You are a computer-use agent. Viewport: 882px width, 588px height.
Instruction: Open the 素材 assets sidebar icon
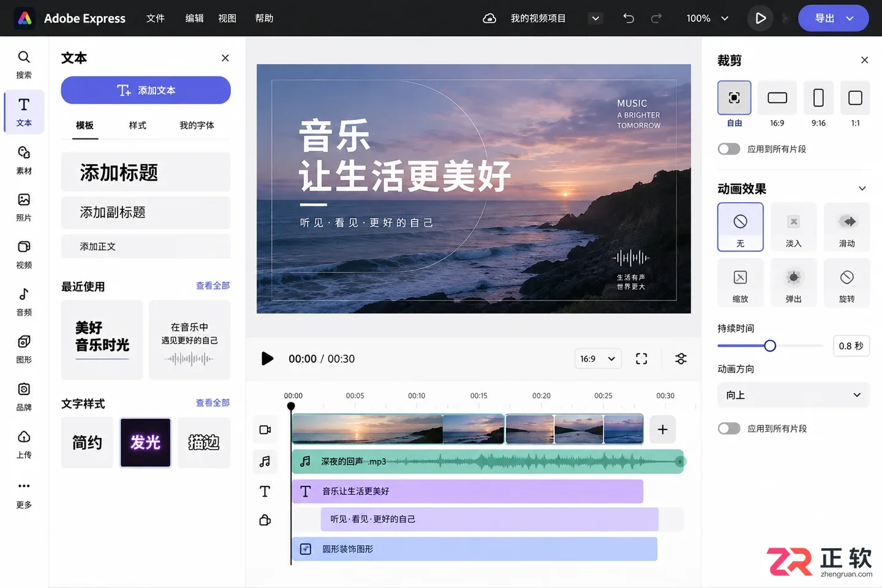tap(24, 160)
